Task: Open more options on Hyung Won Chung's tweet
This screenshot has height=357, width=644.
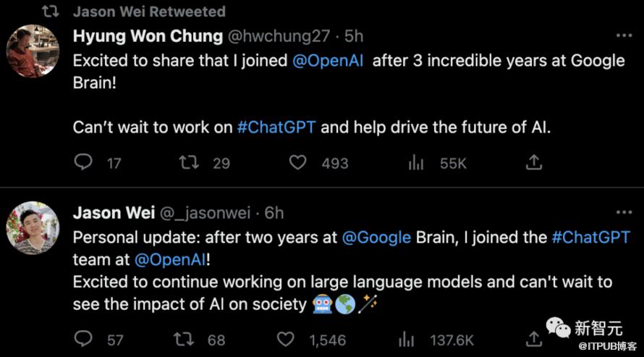Action: [624, 35]
